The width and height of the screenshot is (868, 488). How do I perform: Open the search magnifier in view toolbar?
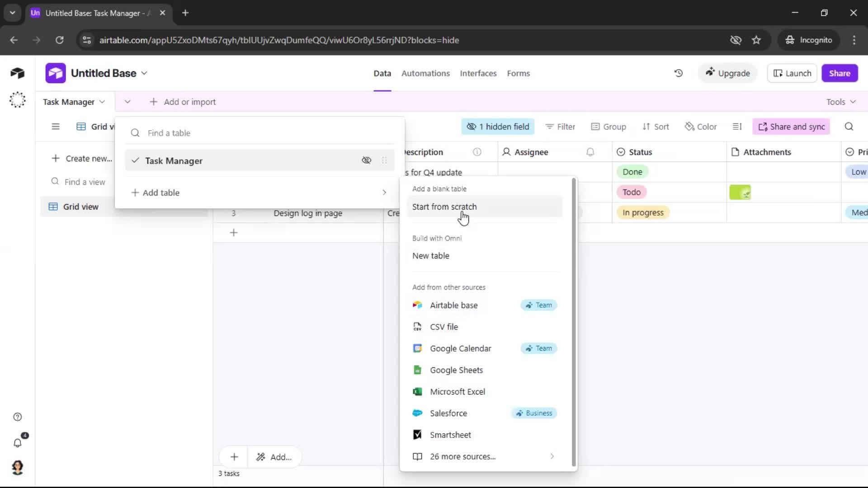click(x=849, y=127)
